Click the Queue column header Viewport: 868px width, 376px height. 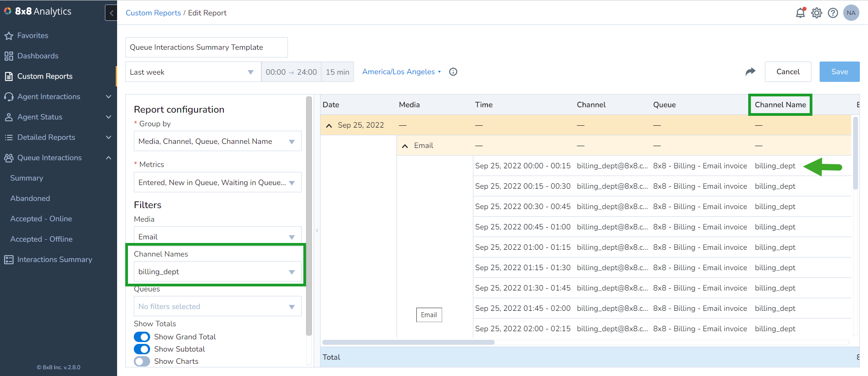[664, 105]
